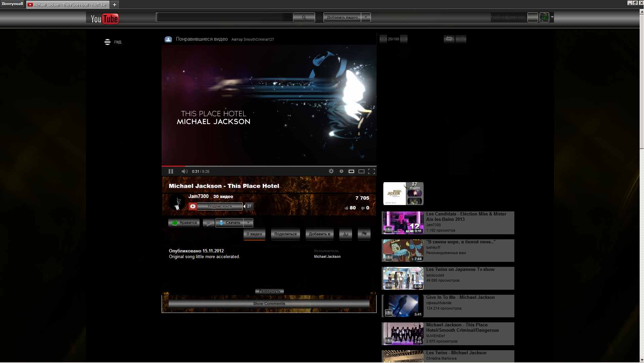Open video statistics chart tab
Viewport: 644px width, 363px height.
pyautogui.click(x=346, y=234)
